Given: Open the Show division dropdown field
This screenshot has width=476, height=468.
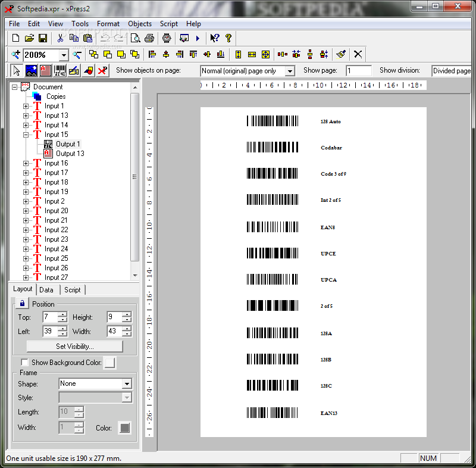Looking at the screenshot, I should point(452,71).
